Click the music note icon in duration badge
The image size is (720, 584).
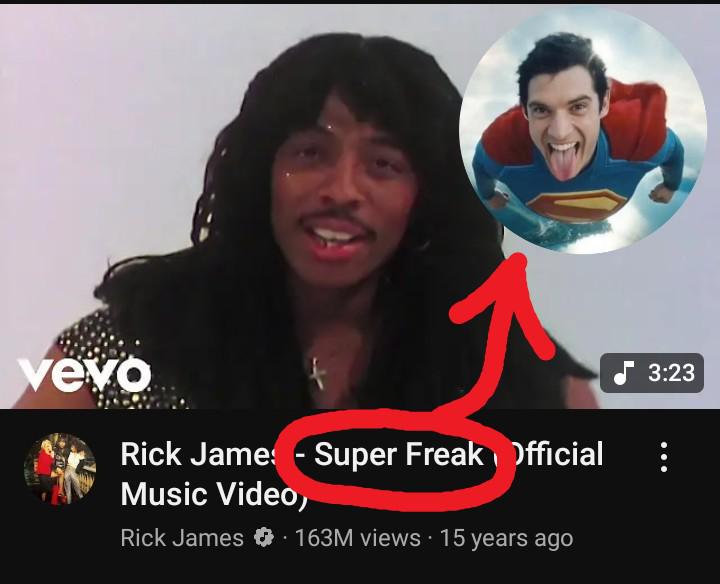tap(623, 372)
